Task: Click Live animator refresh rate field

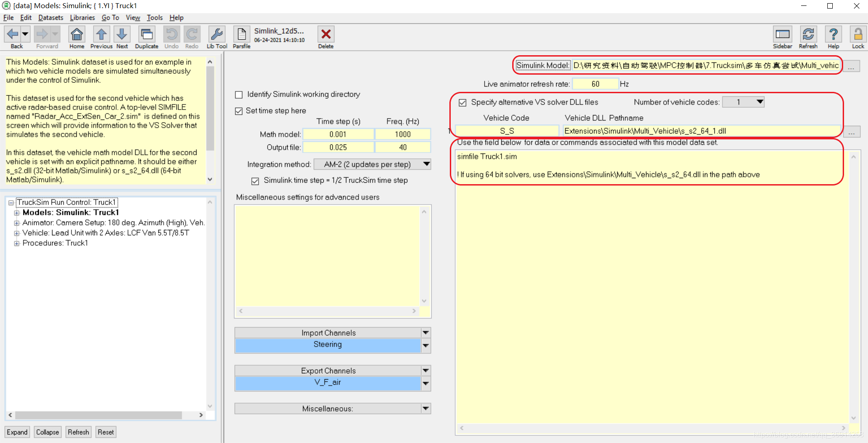Action: 595,84
